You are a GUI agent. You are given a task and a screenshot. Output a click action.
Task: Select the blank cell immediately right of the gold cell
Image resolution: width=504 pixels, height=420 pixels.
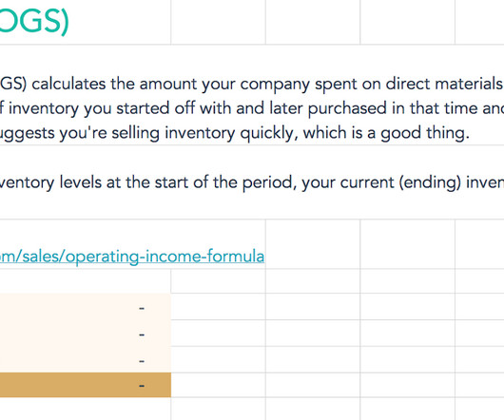pyautogui.click(x=219, y=385)
